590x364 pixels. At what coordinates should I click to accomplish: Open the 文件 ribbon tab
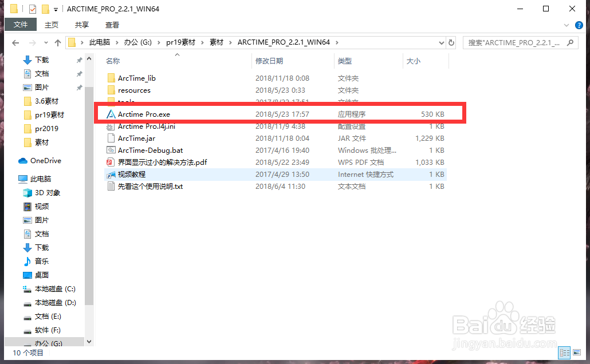click(x=21, y=25)
